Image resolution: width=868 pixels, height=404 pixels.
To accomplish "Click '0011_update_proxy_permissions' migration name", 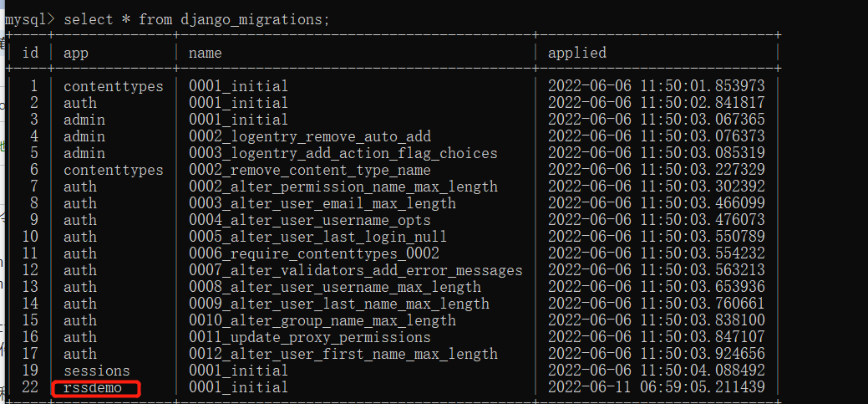I will [x=309, y=337].
